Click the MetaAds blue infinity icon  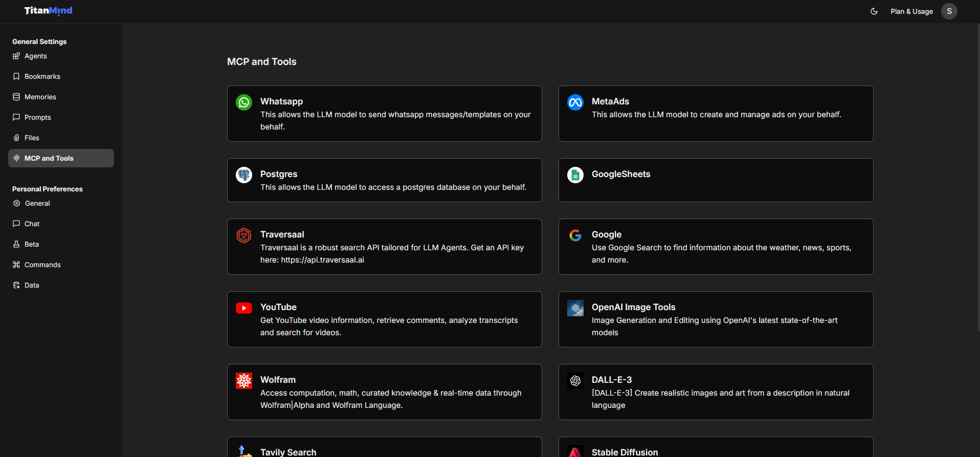pos(575,102)
